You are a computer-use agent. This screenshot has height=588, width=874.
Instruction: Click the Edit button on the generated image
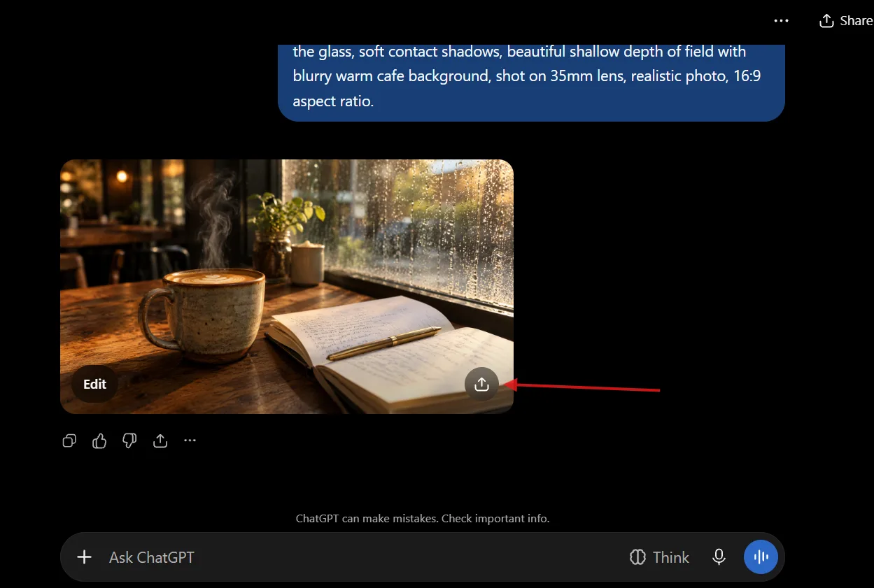94,384
